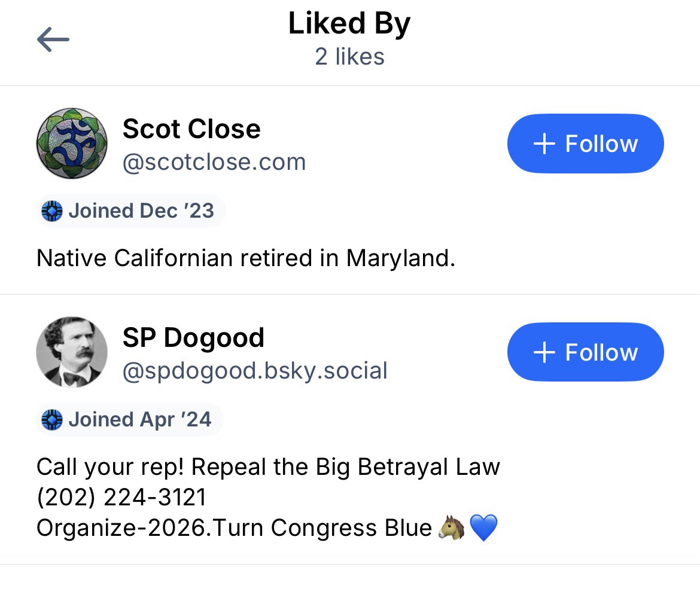Follow Scot Close
The width and height of the screenshot is (700, 613).
pyautogui.click(x=585, y=144)
